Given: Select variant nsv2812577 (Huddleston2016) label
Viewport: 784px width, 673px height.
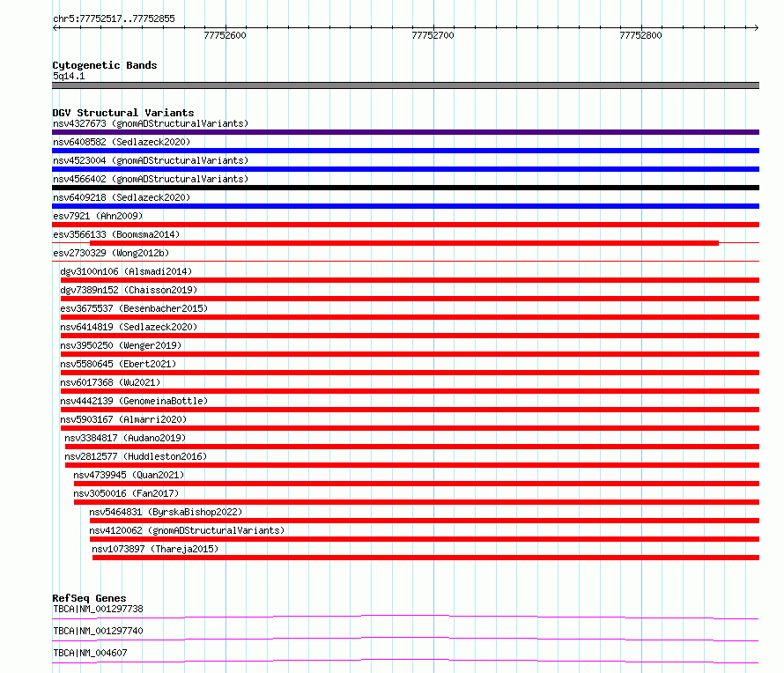Looking at the screenshot, I should tap(136, 456).
